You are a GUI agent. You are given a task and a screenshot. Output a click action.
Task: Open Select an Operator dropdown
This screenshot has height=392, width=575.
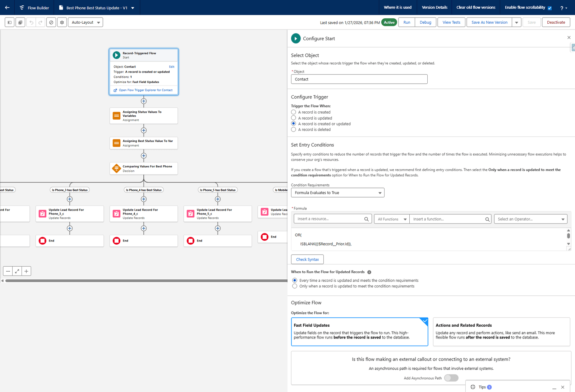pos(530,219)
